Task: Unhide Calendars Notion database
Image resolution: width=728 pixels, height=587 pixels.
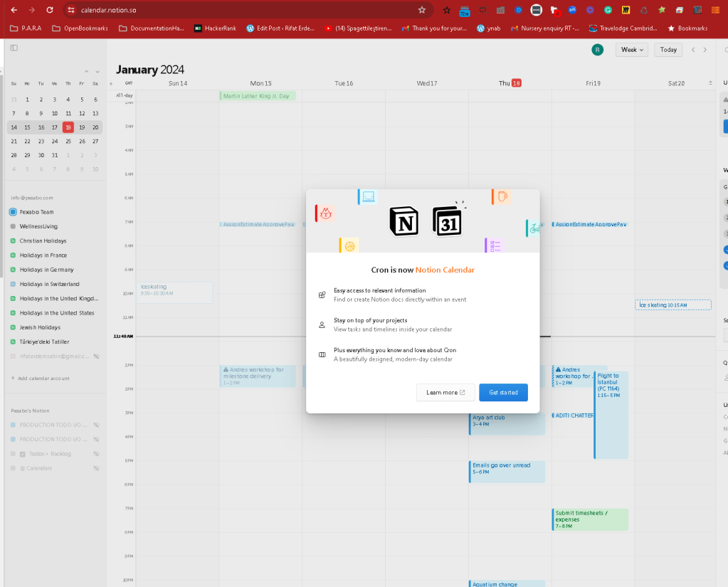Action: click(97, 468)
